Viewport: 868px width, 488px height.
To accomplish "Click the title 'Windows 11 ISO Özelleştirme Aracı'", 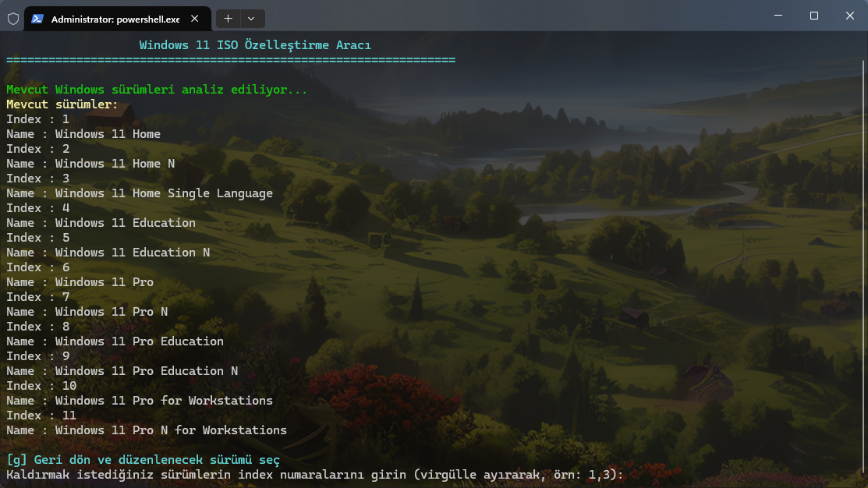I will pos(255,45).
